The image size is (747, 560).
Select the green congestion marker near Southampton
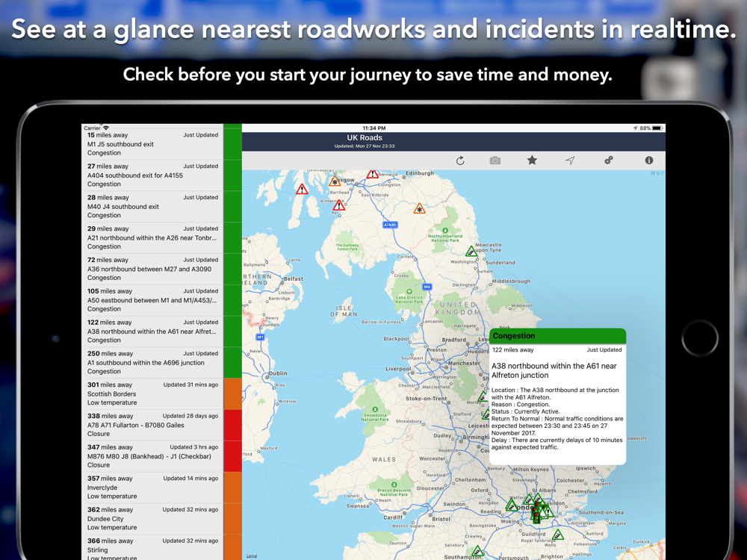click(477, 552)
